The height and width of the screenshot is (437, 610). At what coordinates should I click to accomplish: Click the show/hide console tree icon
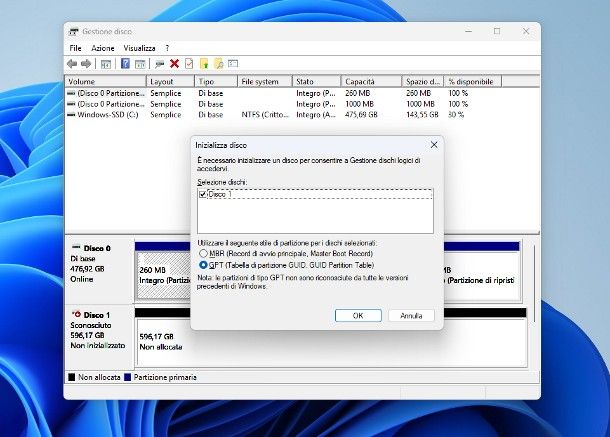105,63
